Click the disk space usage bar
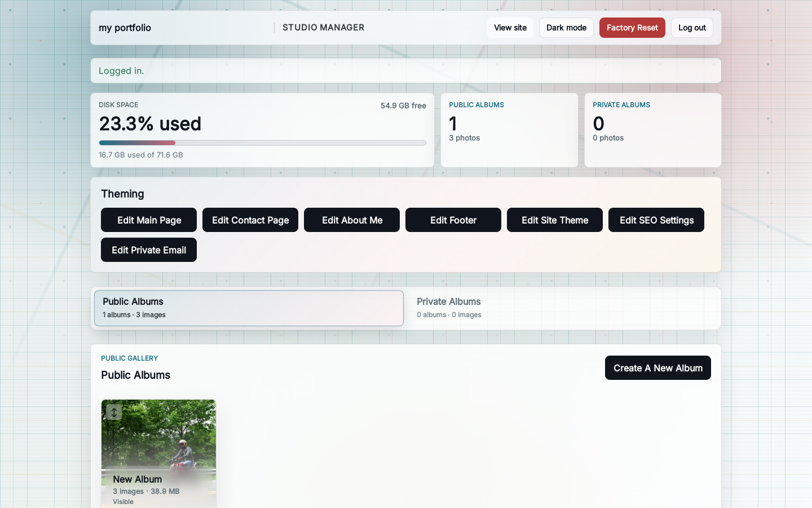This screenshot has width=812, height=508. tap(262, 143)
